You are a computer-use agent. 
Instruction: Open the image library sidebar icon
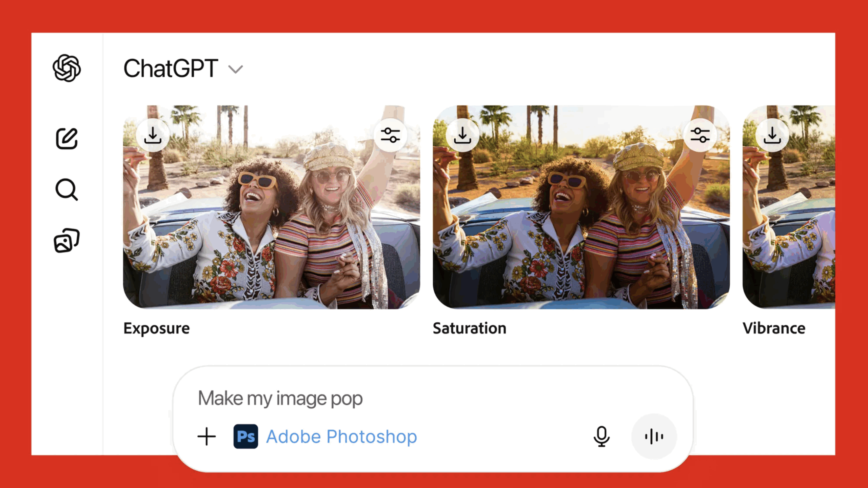pyautogui.click(x=67, y=241)
